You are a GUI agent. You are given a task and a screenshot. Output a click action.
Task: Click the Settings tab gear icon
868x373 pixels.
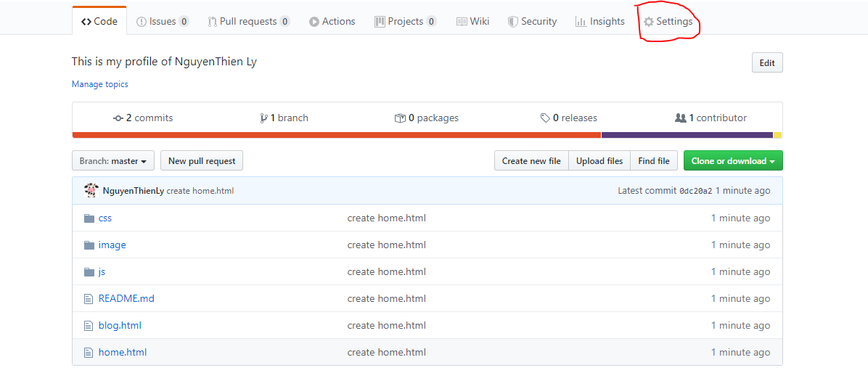click(648, 22)
